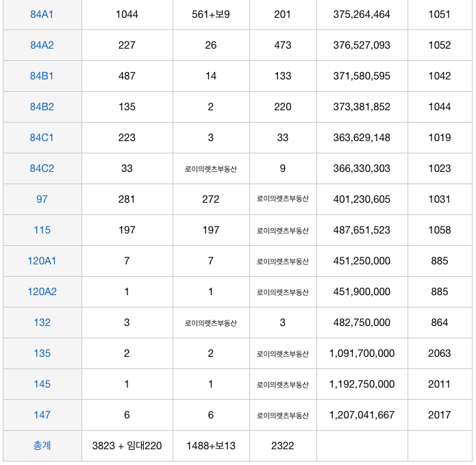Select the 26 cell in 84A2 row
The height and width of the screenshot is (465, 476).
click(x=211, y=45)
